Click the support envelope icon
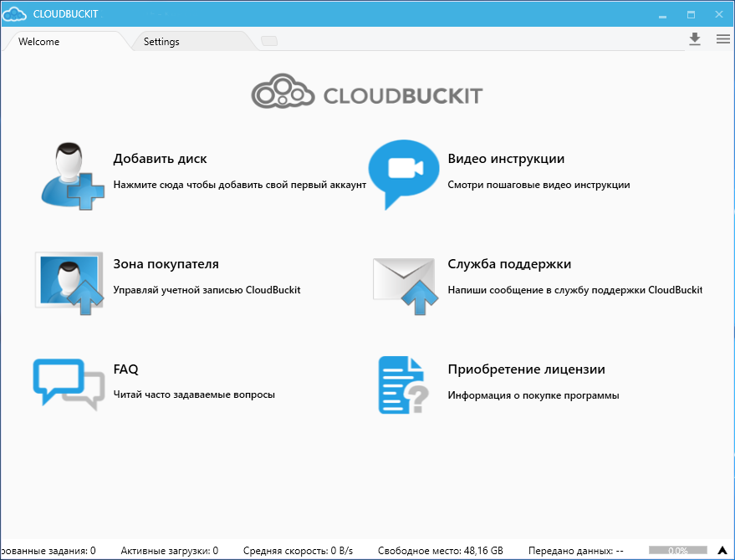This screenshot has width=735, height=560. pos(406,285)
